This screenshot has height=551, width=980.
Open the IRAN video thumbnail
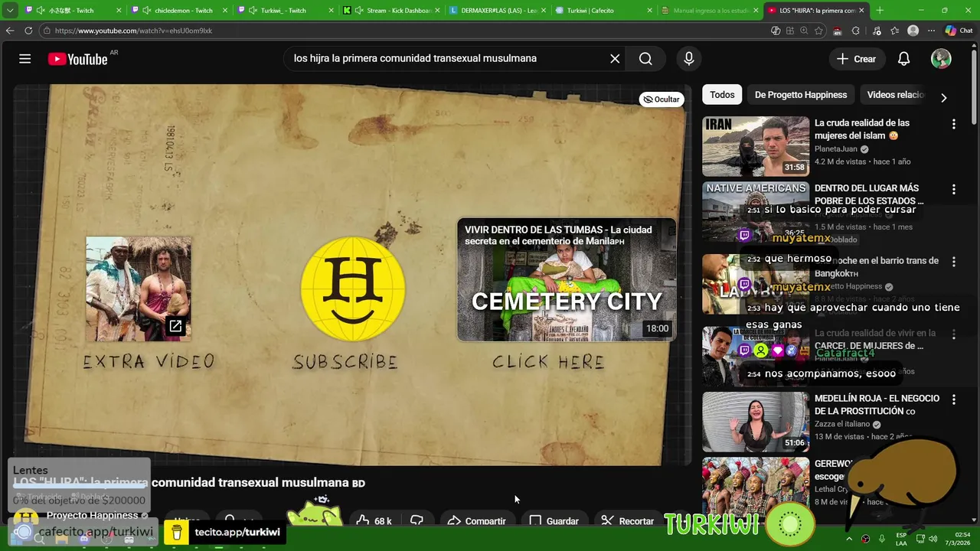[756, 146]
